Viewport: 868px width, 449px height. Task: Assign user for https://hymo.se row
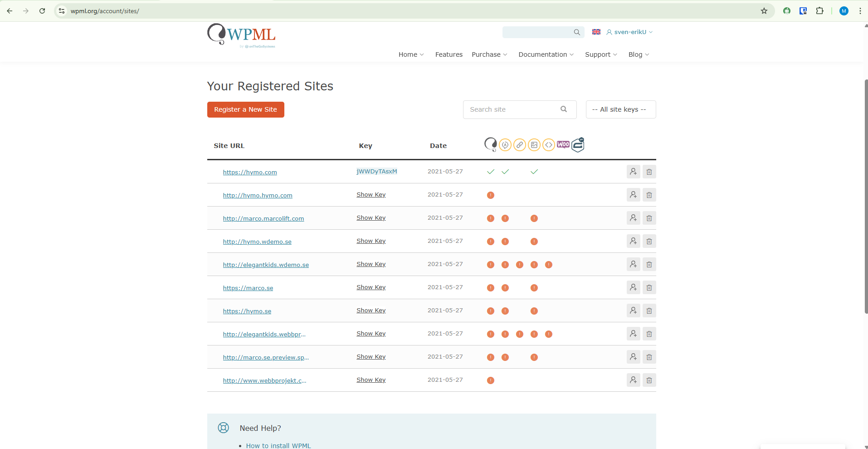click(x=634, y=311)
